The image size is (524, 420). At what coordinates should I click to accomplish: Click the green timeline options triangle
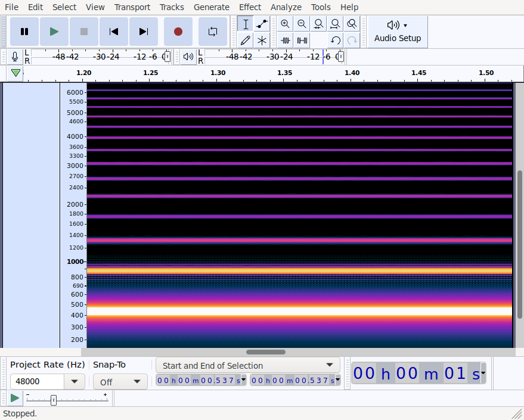point(15,73)
